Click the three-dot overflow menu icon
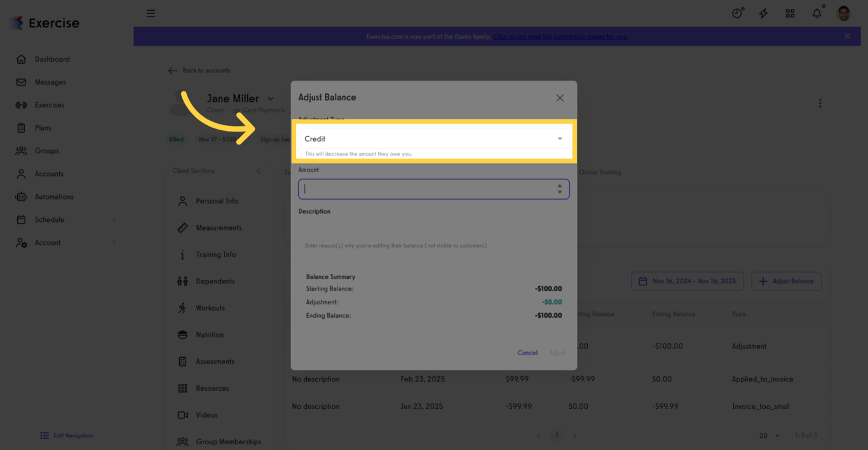Image resolution: width=868 pixels, height=450 pixels. point(820,102)
